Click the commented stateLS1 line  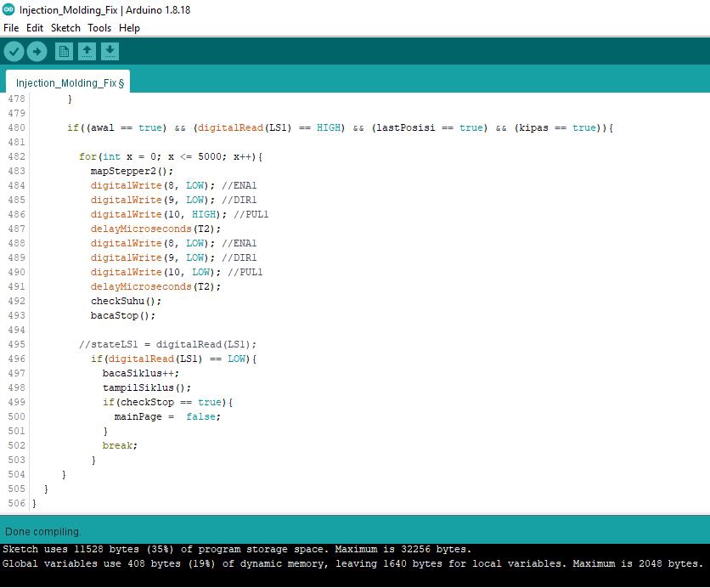point(167,345)
